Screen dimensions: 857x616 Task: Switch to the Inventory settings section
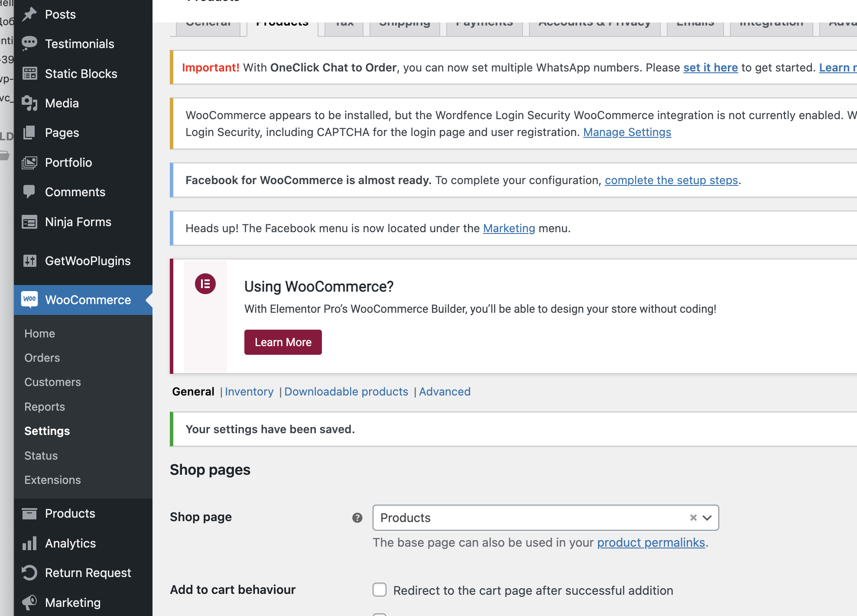point(249,392)
